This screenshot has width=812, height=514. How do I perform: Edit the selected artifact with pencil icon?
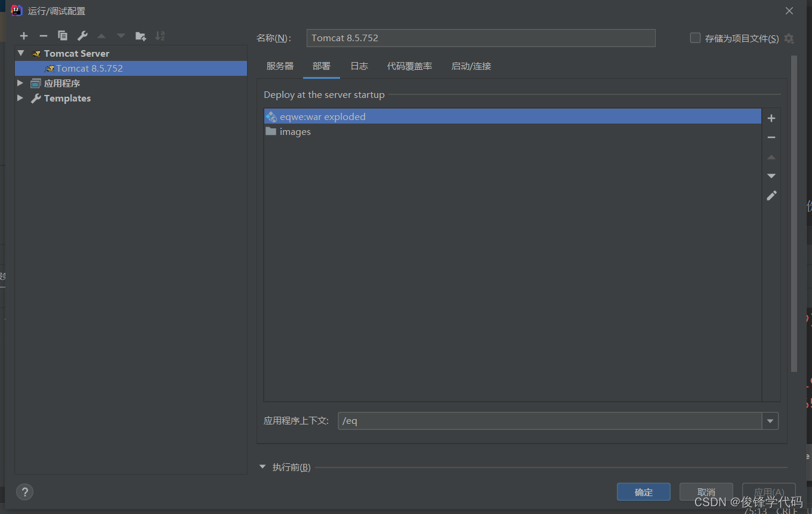click(771, 196)
